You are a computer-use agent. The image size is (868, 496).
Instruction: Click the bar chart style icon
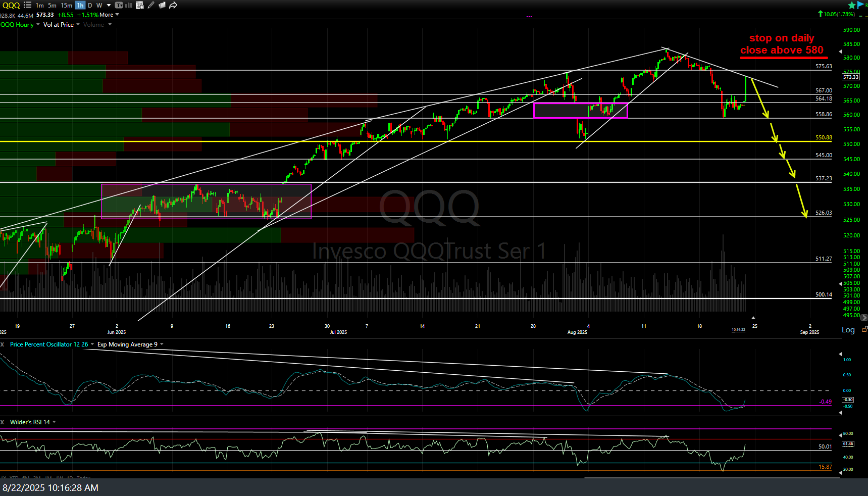click(x=128, y=5)
